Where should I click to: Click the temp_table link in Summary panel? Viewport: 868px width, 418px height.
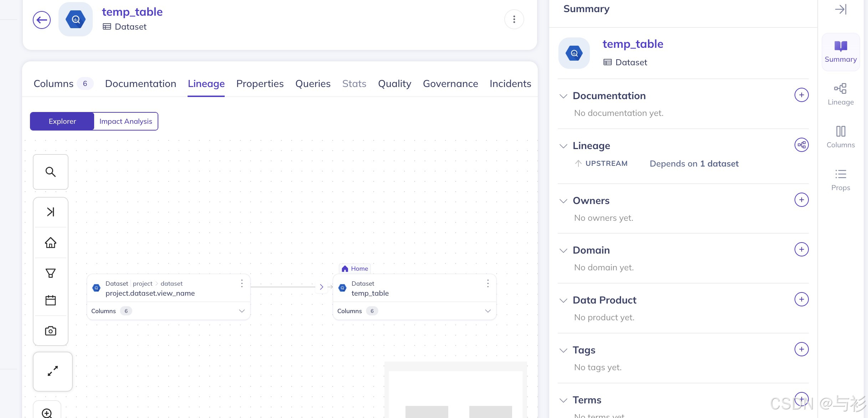coord(633,44)
